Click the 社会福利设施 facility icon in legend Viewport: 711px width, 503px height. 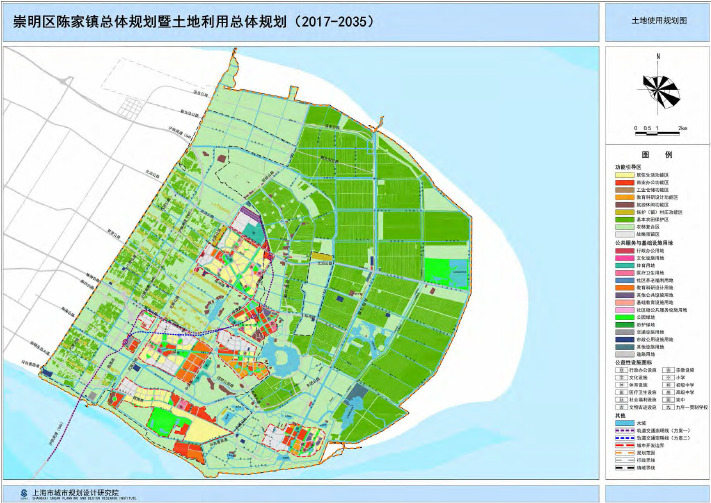(x=622, y=400)
